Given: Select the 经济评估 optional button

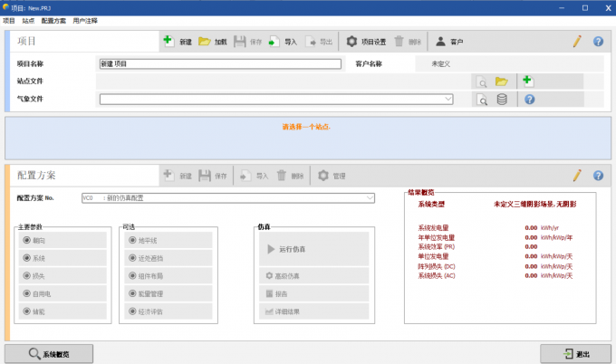Looking at the screenshot, I should click(x=168, y=311).
